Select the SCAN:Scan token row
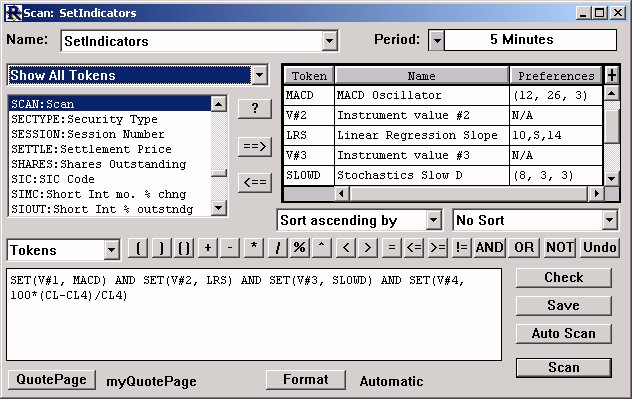 tap(110, 104)
